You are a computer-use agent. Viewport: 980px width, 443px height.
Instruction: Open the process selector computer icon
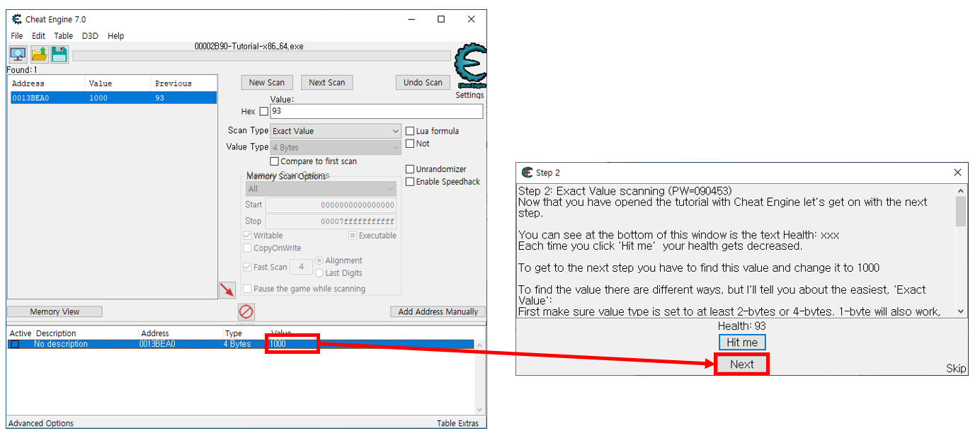coord(18,54)
